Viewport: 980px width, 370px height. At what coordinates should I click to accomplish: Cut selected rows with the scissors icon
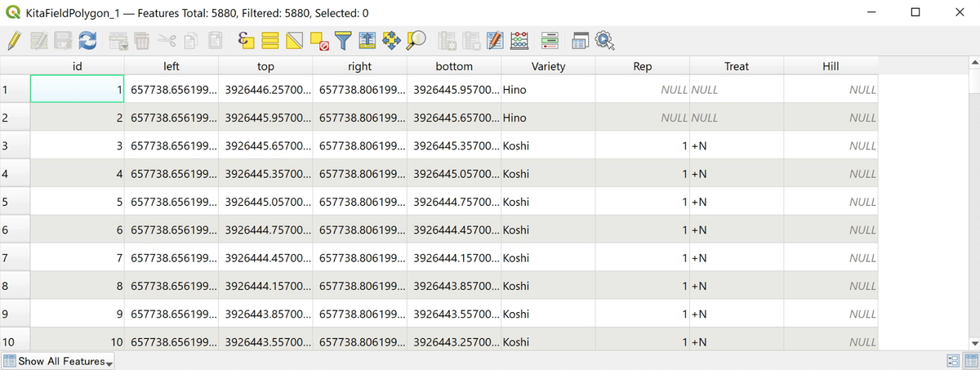[167, 40]
